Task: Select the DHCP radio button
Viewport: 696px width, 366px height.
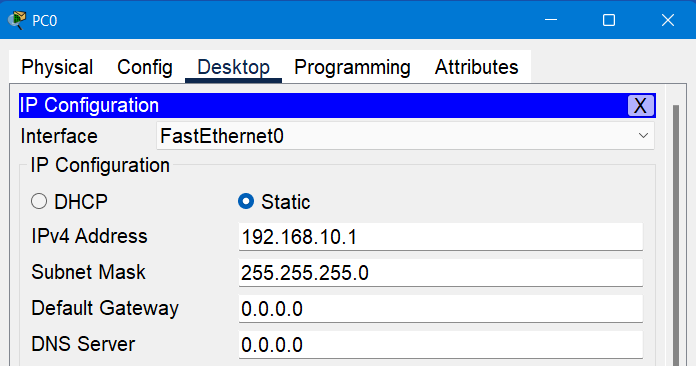Action: (x=39, y=201)
